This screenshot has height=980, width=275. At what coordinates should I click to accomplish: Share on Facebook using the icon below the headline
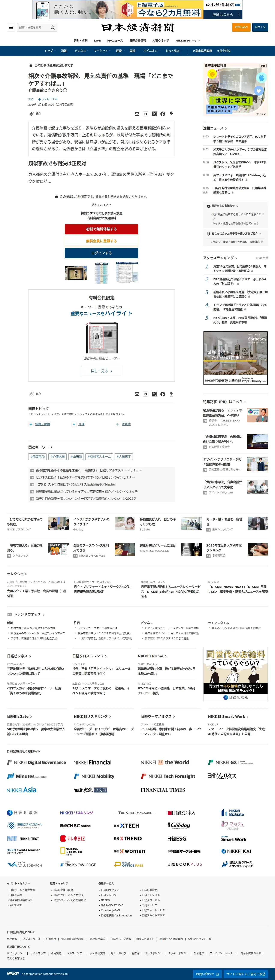tap(163, 114)
